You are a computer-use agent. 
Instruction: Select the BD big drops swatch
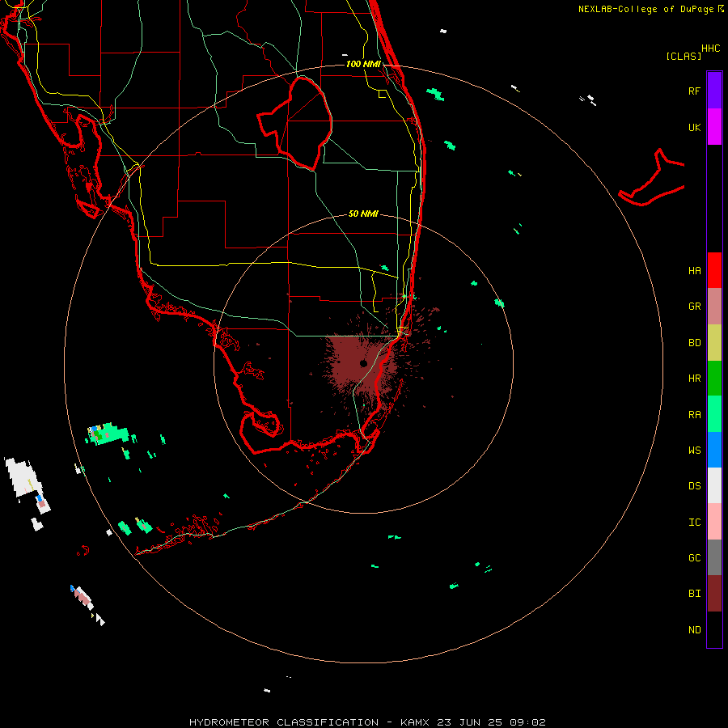pos(714,343)
